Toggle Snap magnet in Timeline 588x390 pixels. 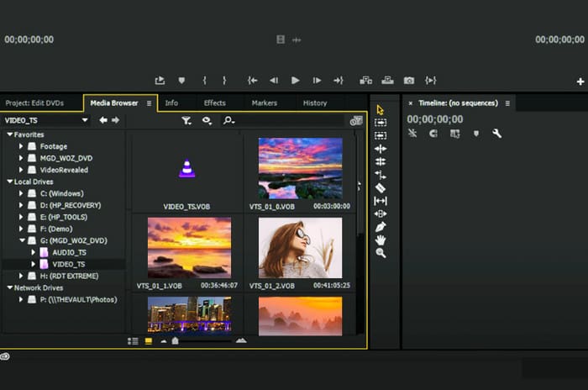433,134
